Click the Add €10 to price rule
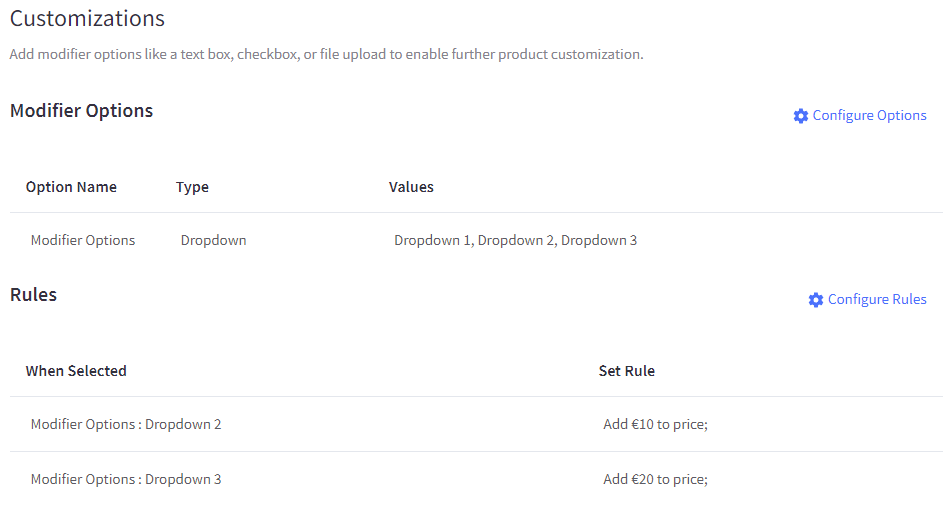This screenshot has height=515, width=949. pos(655,424)
